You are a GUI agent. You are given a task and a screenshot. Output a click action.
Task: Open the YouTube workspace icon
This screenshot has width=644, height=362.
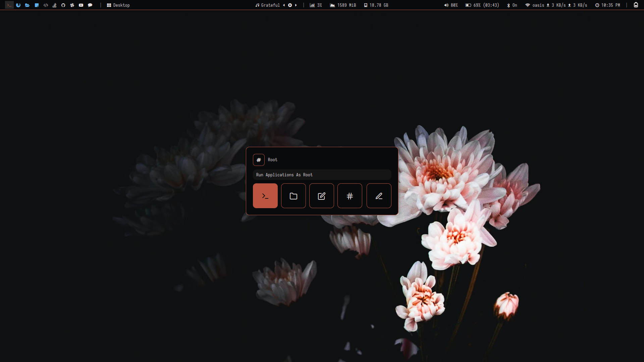point(81,5)
